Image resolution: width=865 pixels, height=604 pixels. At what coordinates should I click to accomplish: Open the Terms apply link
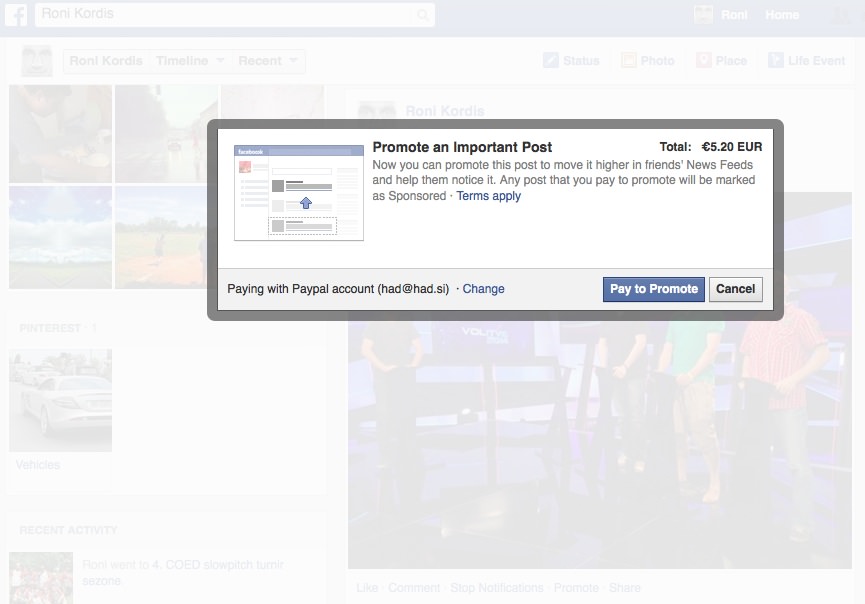click(488, 196)
